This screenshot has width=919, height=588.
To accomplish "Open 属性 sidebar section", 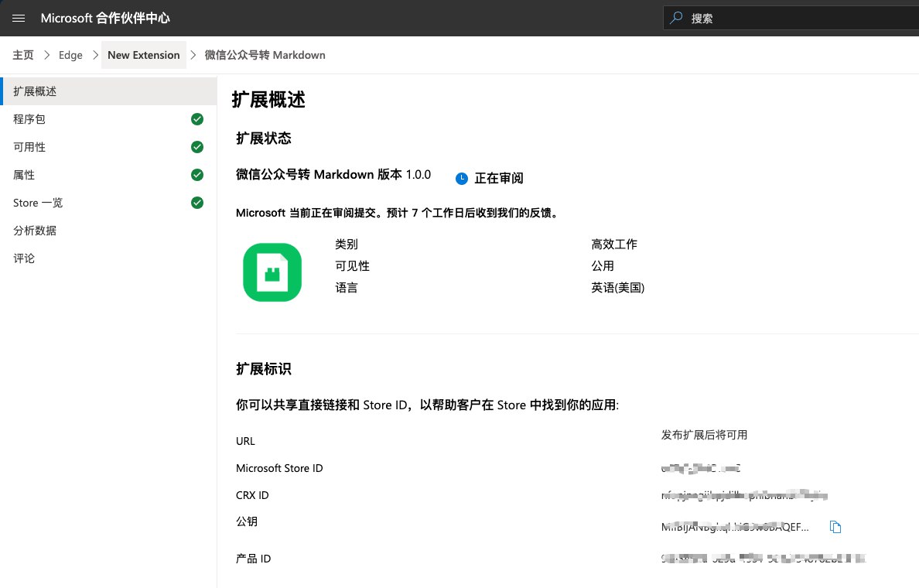I will point(24,175).
